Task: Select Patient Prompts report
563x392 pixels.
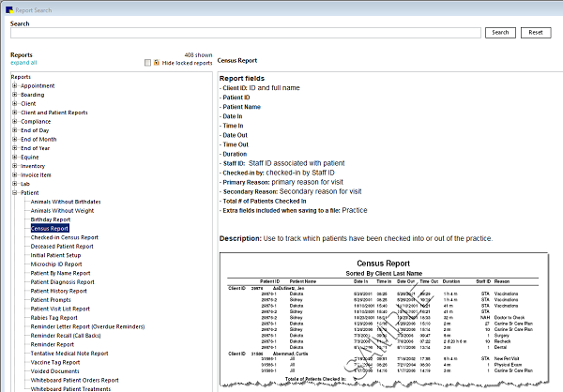Action: pos(51,300)
